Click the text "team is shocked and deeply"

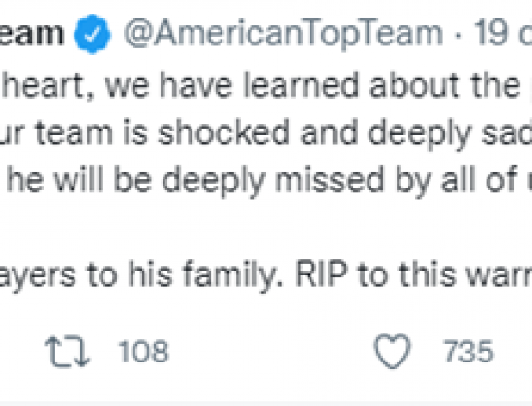point(253,133)
